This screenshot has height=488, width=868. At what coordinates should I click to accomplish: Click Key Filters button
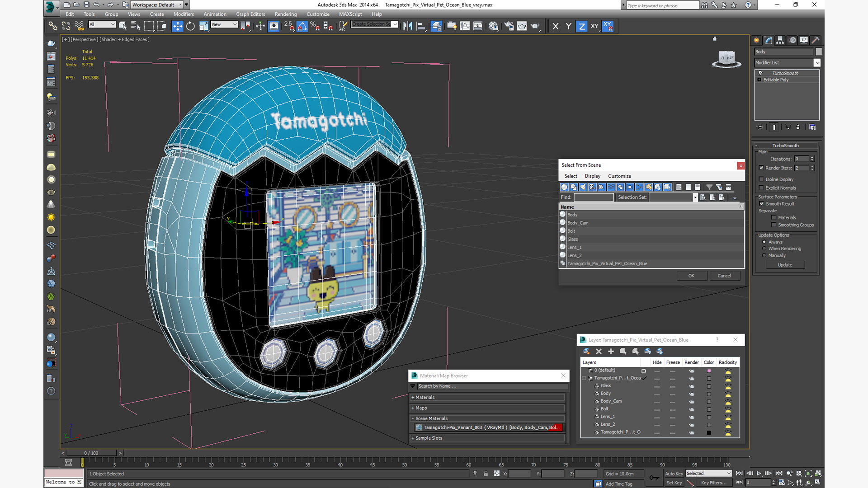click(x=713, y=483)
